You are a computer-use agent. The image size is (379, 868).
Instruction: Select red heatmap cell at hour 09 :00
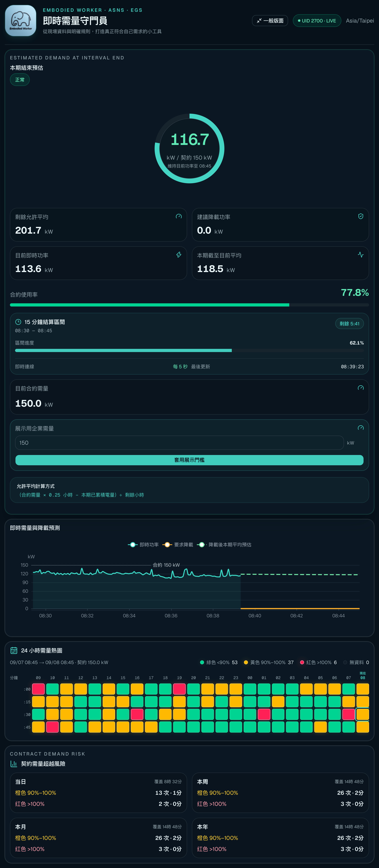coord(38,689)
